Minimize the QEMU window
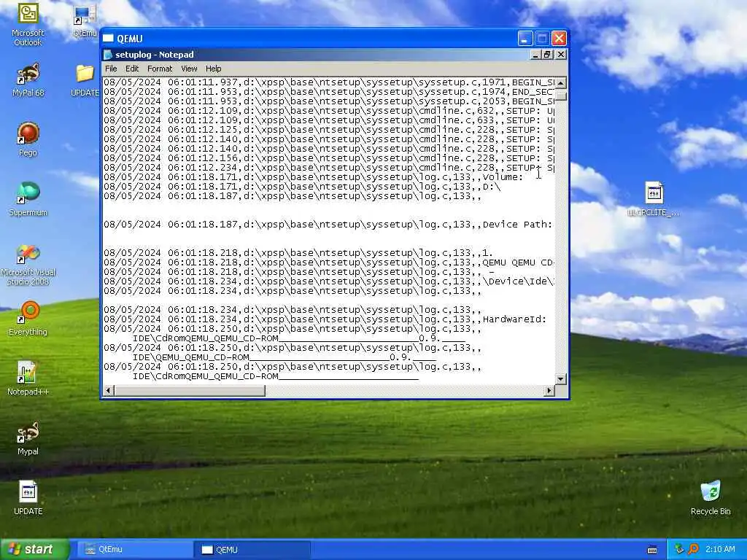Image resolution: width=747 pixels, height=560 pixels. [525, 39]
